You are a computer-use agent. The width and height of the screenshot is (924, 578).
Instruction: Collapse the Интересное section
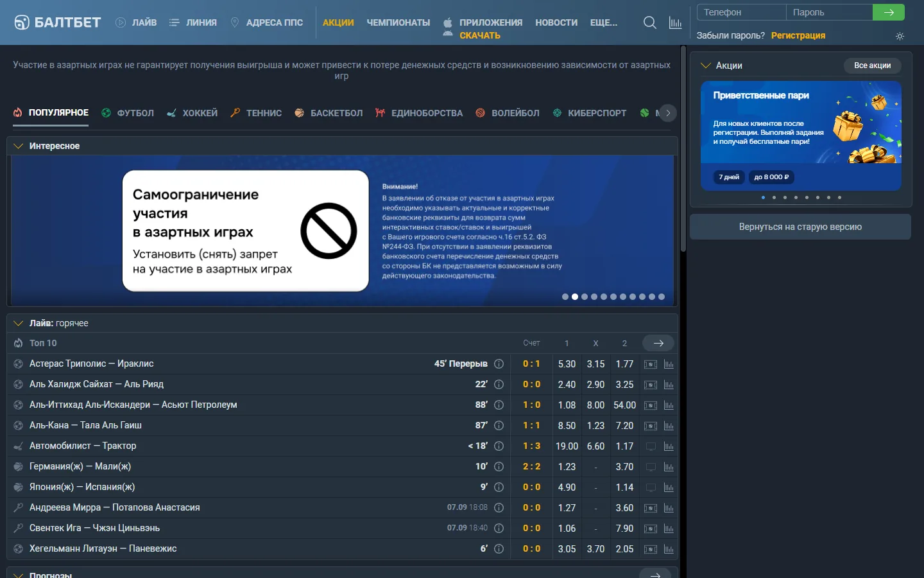click(18, 146)
